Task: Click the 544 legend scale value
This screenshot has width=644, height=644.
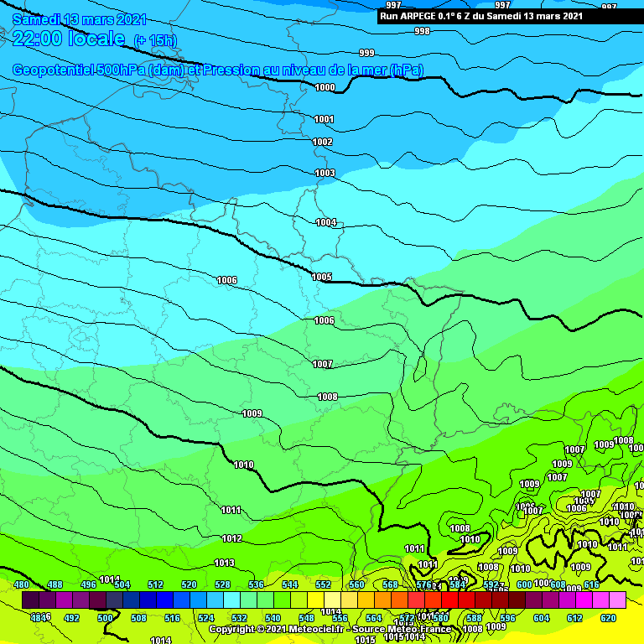Action: 290,584
